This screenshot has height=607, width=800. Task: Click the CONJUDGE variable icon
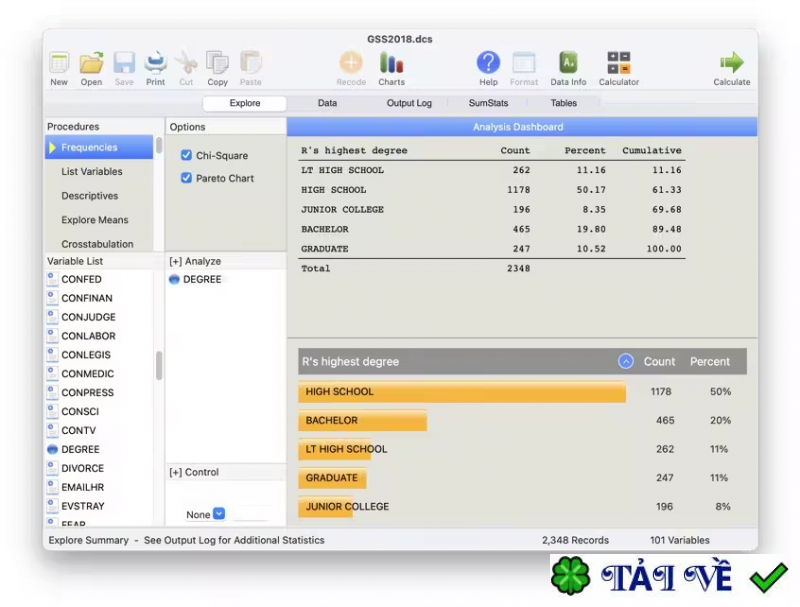pos(52,317)
